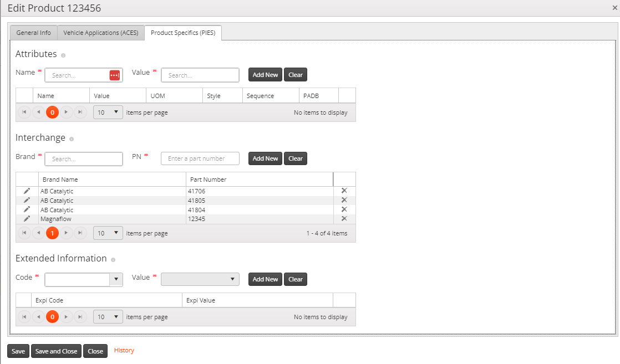The image size is (620, 364).
Task: Edit the AB Catalytic 41805 row
Action: pos(27,201)
